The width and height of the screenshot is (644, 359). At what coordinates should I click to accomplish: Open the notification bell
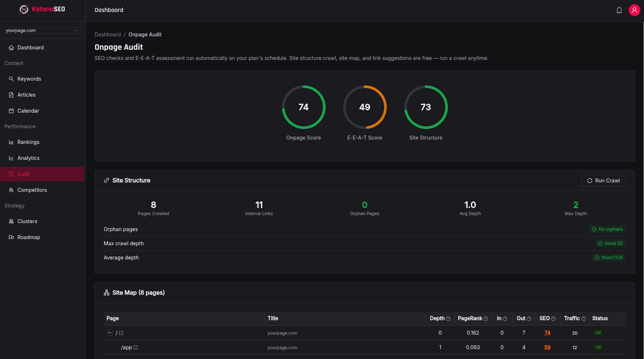pos(619,10)
